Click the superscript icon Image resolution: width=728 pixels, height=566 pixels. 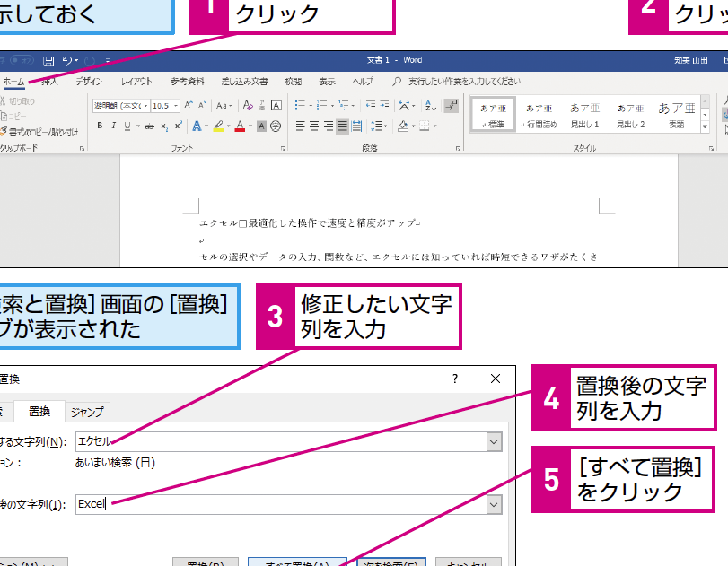coord(178,124)
